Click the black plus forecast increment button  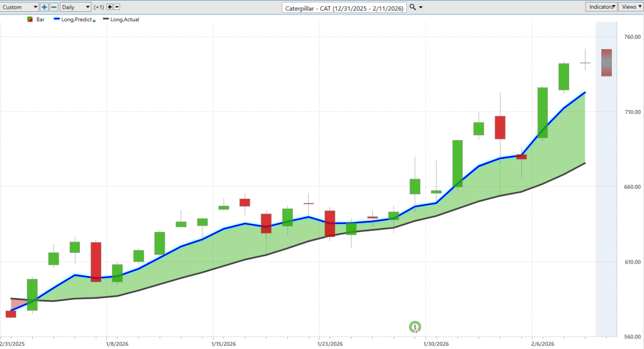pyautogui.click(x=109, y=7)
